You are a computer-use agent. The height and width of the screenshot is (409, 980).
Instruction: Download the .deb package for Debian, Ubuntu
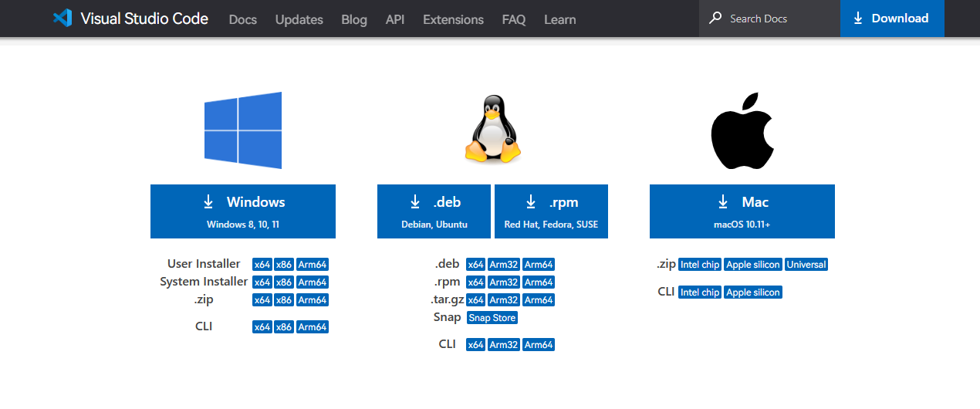[434, 211]
